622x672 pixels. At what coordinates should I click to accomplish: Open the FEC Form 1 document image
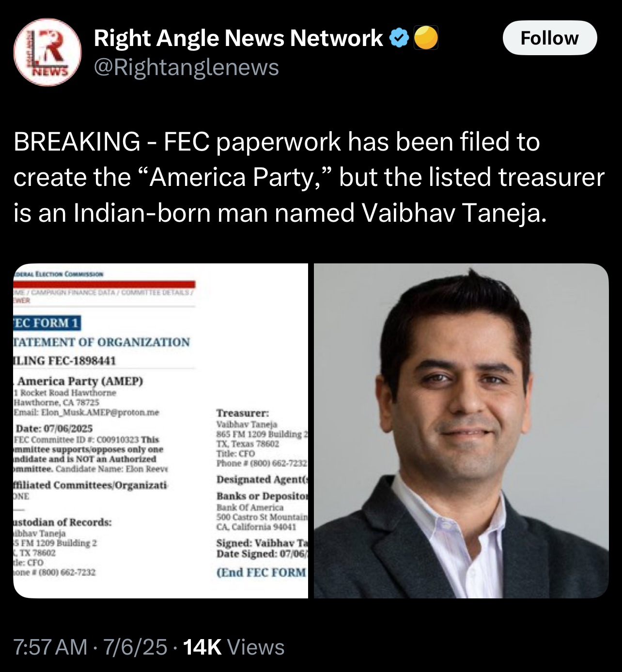pos(160,431)
